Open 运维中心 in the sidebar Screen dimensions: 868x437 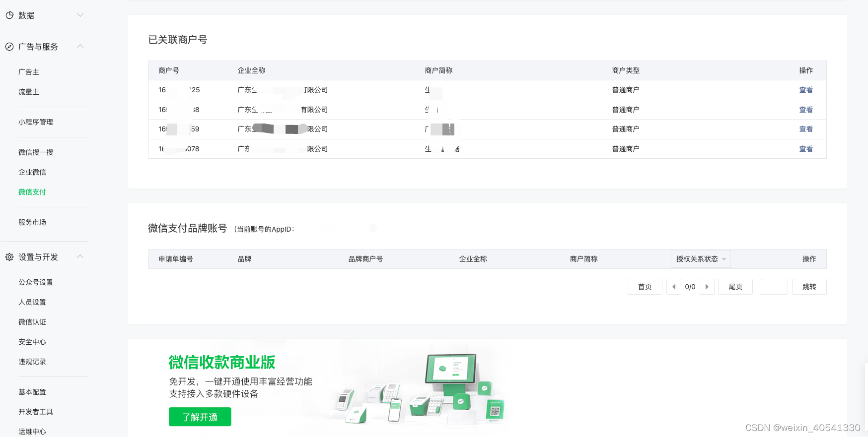coord(32,432)
